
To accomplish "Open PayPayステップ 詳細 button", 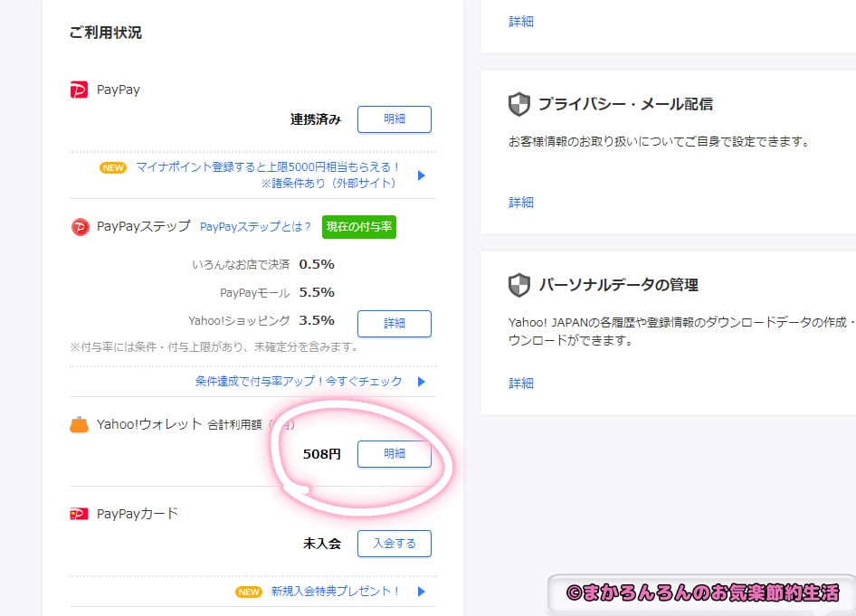I will (x=395, y=324).
